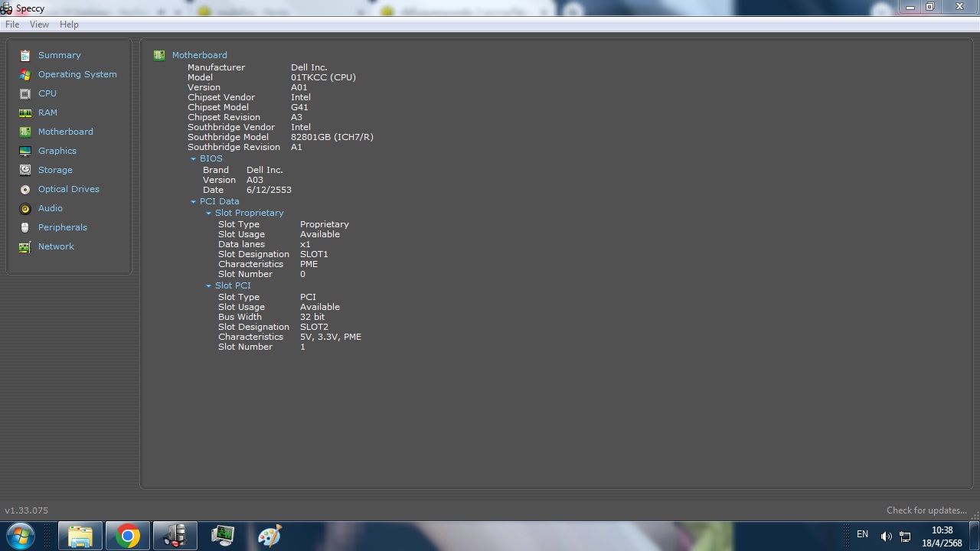This screenshot has width=980, height=551.
Task: Click the model value 01TKCC (CPU)
Action: click(323, 77)
